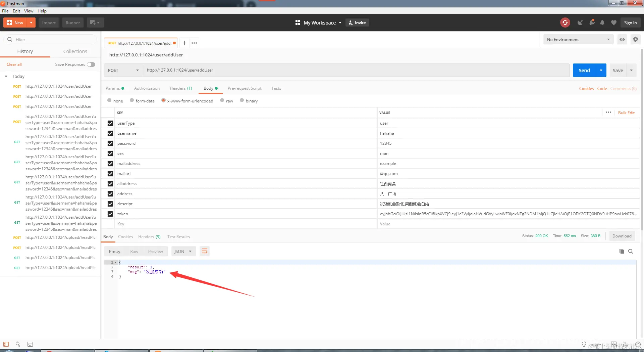
Task: Click the help icon in bottom-right corner
Action: coord(638,344)
